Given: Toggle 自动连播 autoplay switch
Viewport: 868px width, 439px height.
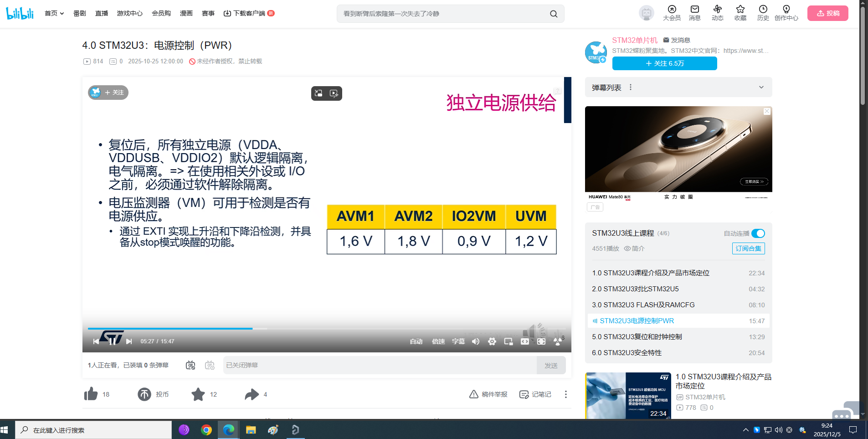Looking at the screenshot, I should coord(758,233).
